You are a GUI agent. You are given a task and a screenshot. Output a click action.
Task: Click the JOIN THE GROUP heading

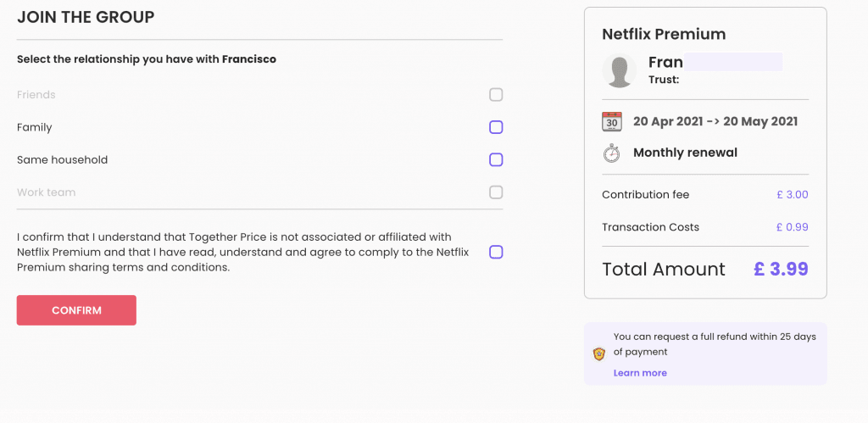point(86,17)
